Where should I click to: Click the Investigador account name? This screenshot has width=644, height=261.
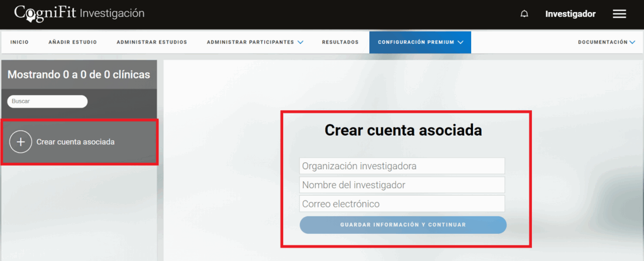pyautogui.click(x=570, y=14)
